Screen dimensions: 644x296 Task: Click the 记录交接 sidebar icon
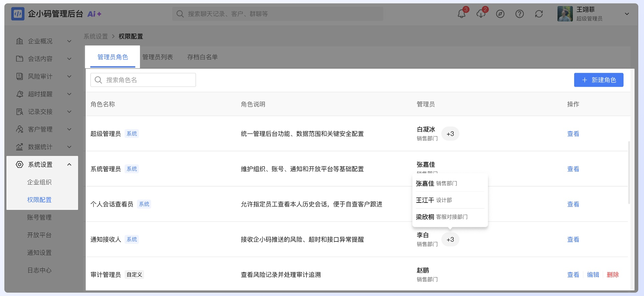click(x=19, y=112)
